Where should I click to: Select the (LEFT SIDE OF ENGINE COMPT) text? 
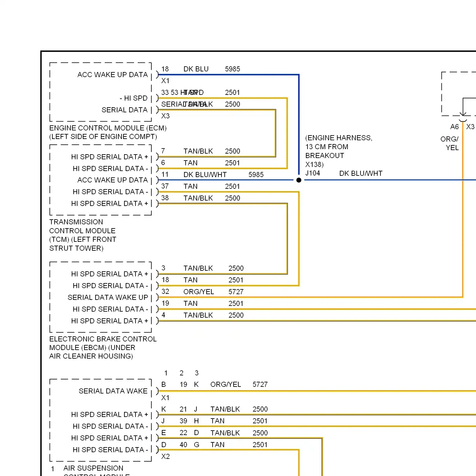click(103, 136)
